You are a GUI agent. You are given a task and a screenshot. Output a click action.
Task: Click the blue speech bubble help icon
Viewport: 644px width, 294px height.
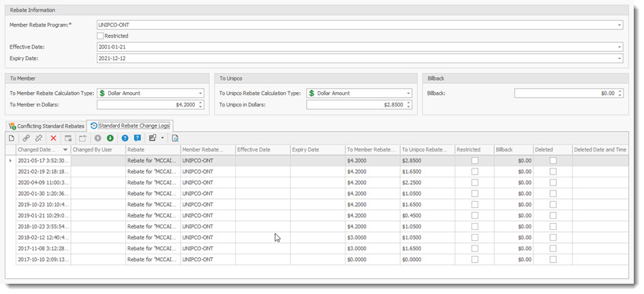137,138
